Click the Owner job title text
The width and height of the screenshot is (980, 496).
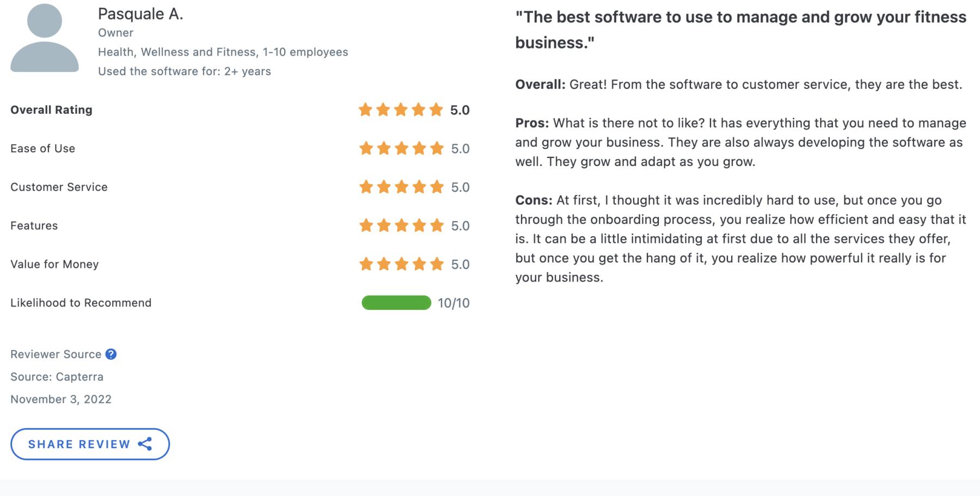(x=115, y=33)
